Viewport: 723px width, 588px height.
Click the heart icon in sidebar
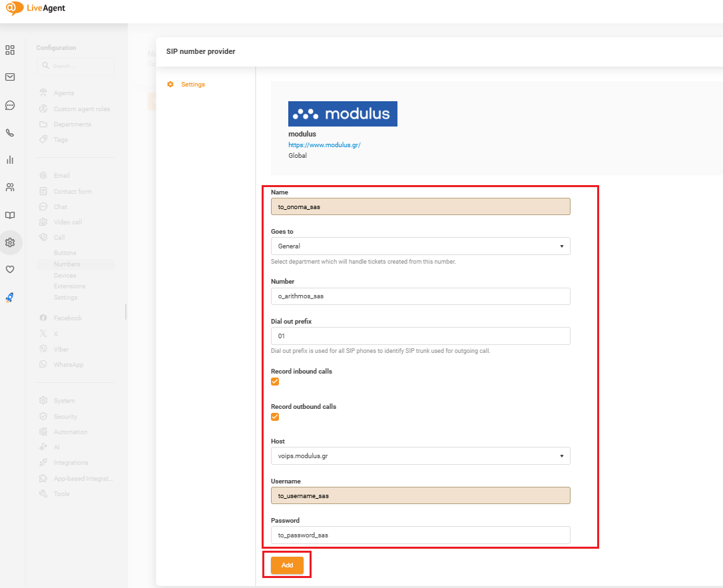coord(10,270)
